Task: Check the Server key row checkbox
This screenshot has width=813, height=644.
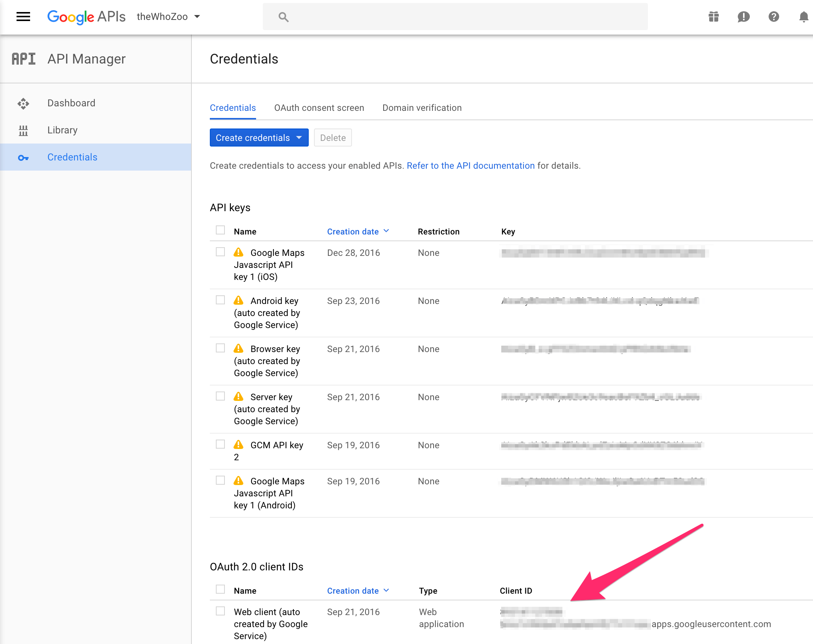Action: 220,396
